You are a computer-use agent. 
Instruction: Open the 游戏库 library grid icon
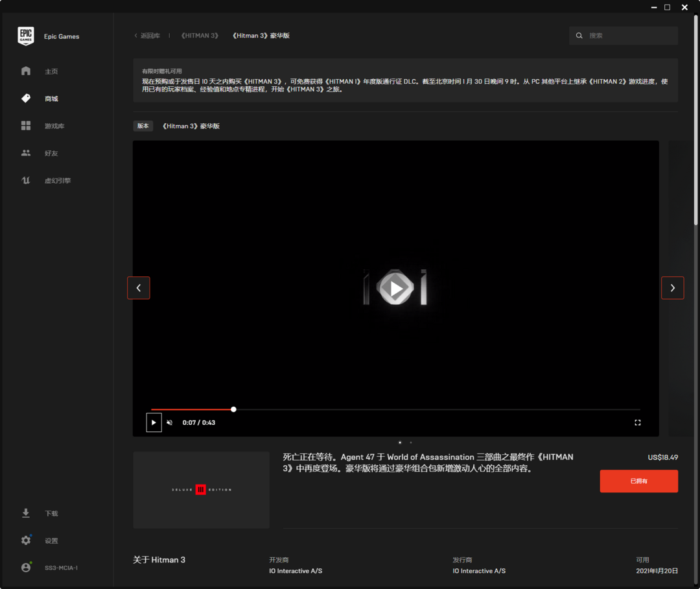pos(26,126)
